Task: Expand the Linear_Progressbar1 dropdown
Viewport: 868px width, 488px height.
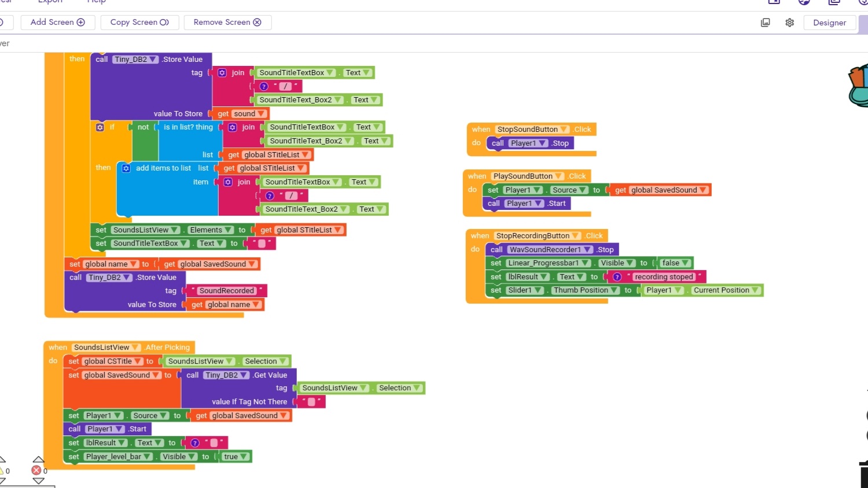Action: coord(586,263)
